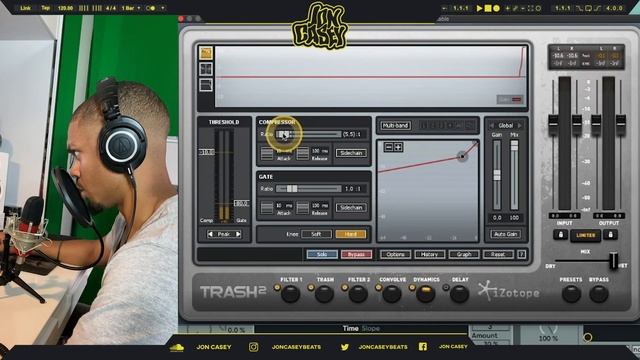640x360 pixels.
Task: Open the help question mark button
Action: [521, 254]
